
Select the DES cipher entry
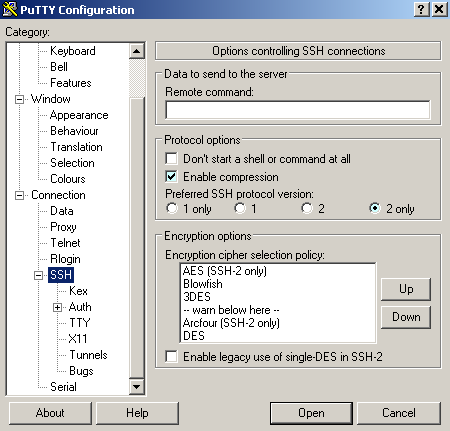tap(194, 336)
